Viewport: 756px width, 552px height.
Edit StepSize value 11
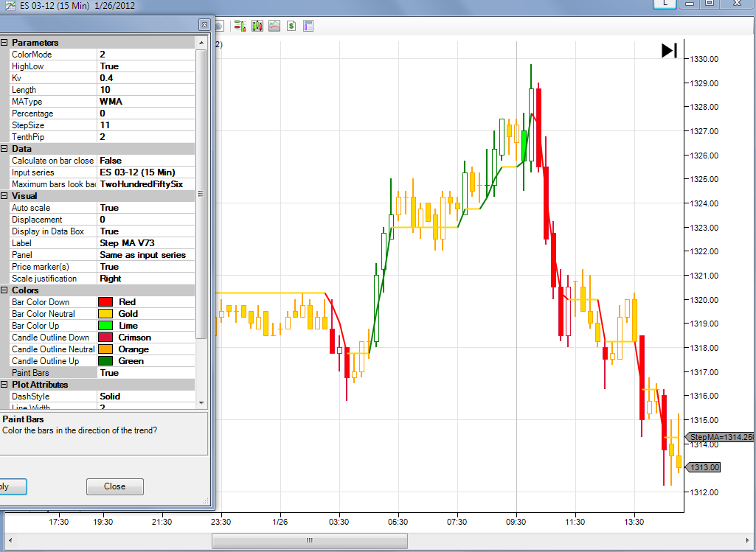tap(146, 125)
